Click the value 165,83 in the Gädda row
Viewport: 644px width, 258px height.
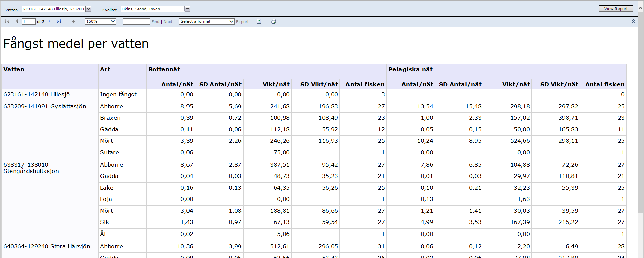[568, 129]
